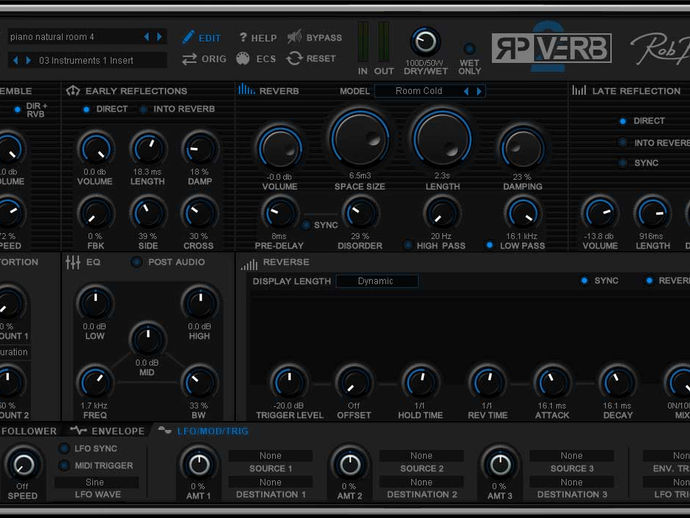Enable HIGH PASS filter toggle

pyautogui.click(x=408, y=245)
